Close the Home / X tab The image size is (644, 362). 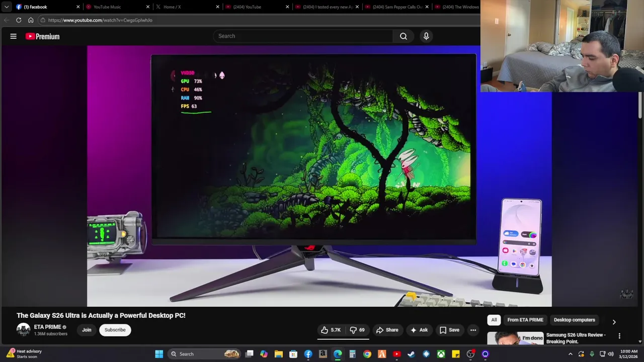click(218, 7)
